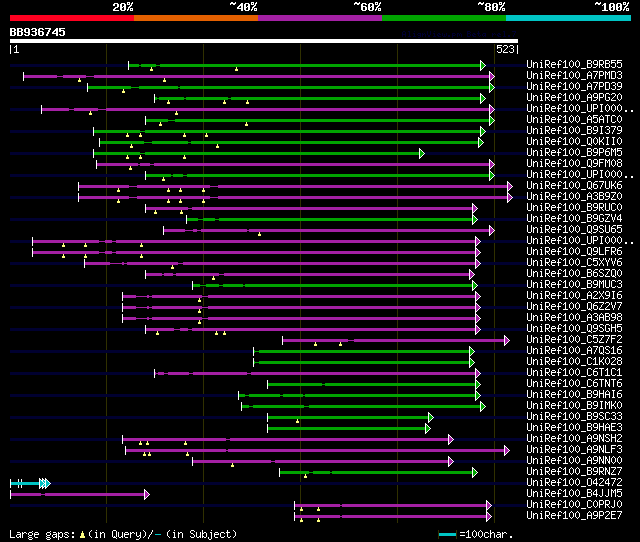
Task: Click the green alignment bar of UniRef100_B9SC33
Action: [x=350, y=418]
